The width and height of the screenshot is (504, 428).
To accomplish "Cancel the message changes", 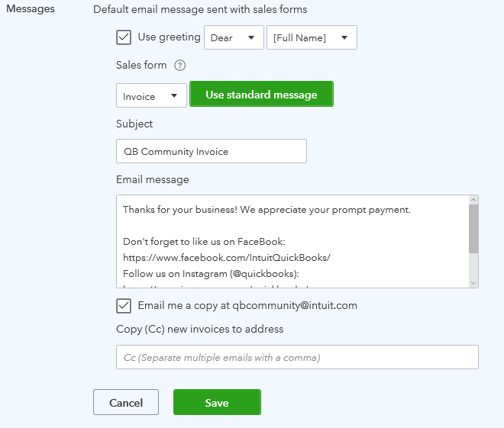I will pos(126,402).
